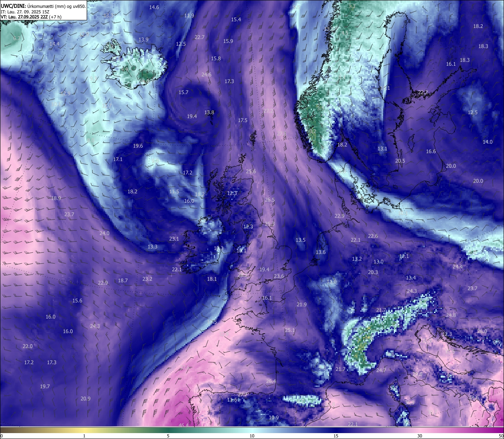Image resolution: width=504 pixels, height=439 pixels.
Task: Click the 11.6 value over Spain
Action: (232, 400)
